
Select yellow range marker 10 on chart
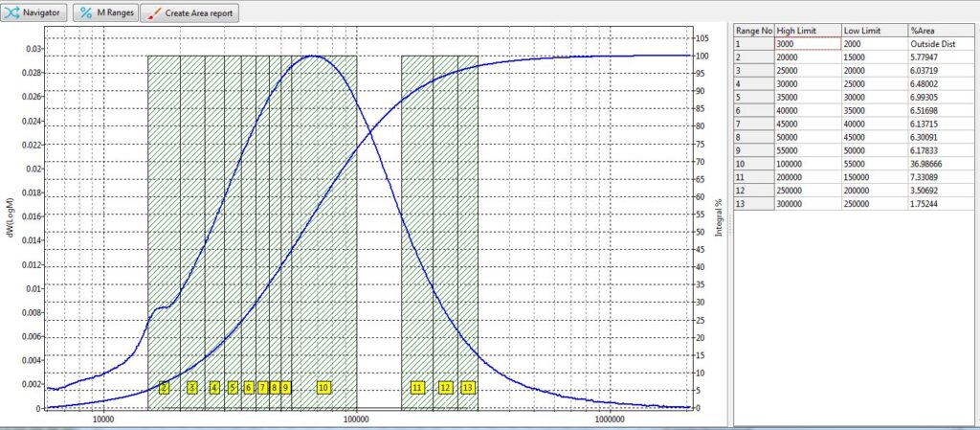coord(323,388)
